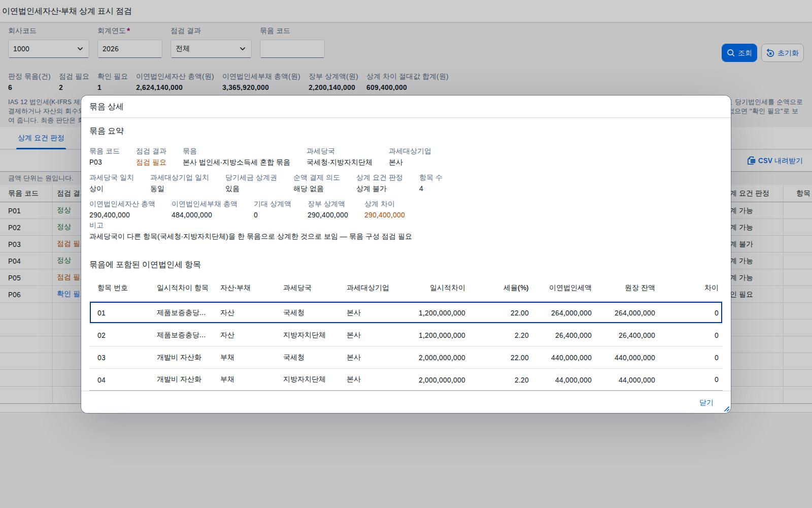
Task: Click the CSV download icon
Action: tap(751, 161)
